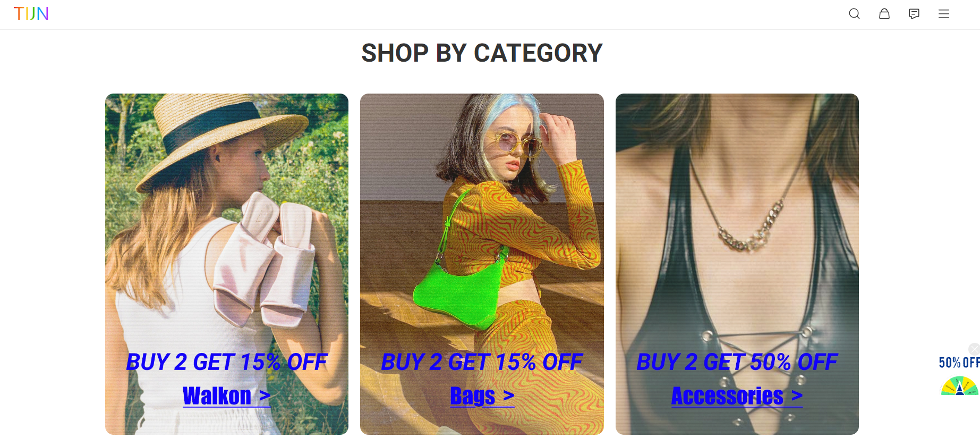Open the Walkon category link
This screenshot has height=446, width=980.
click(x=217, y=396)
